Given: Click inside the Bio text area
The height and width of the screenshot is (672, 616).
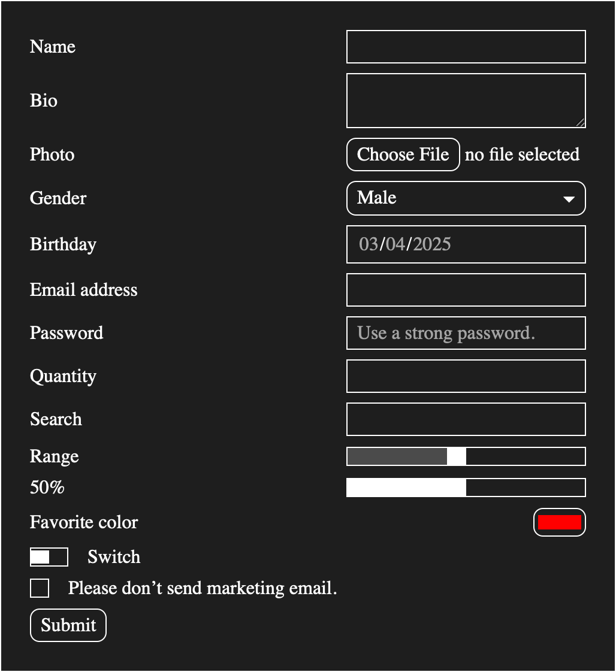Looking at the screenshot, I should (x=466, y=99).
